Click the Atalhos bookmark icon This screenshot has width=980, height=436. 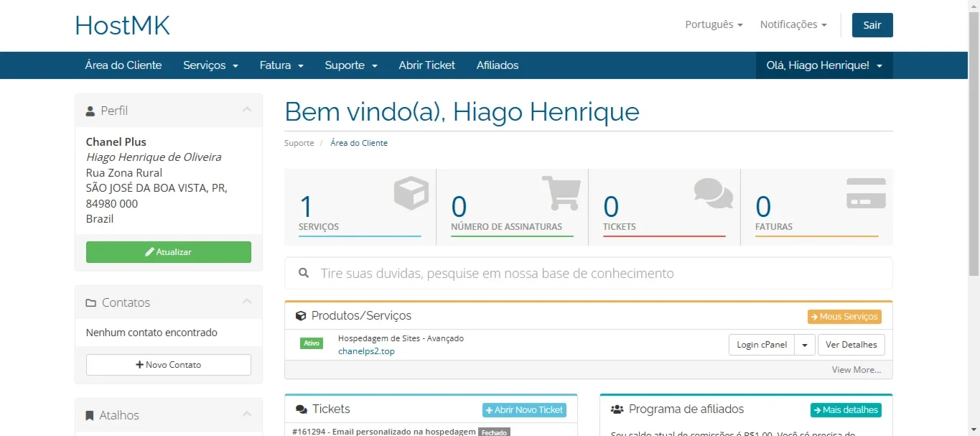pyautogui.click(x=90, y=416)
